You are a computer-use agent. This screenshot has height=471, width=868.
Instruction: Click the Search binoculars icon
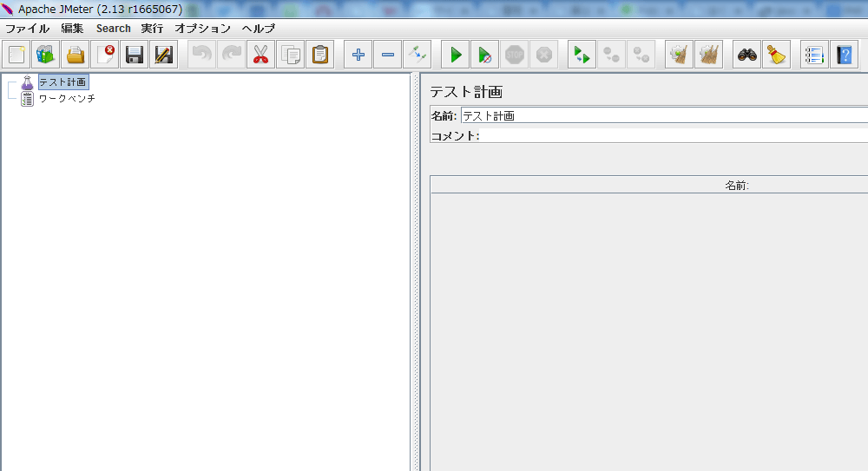click(x=747, y=56)
